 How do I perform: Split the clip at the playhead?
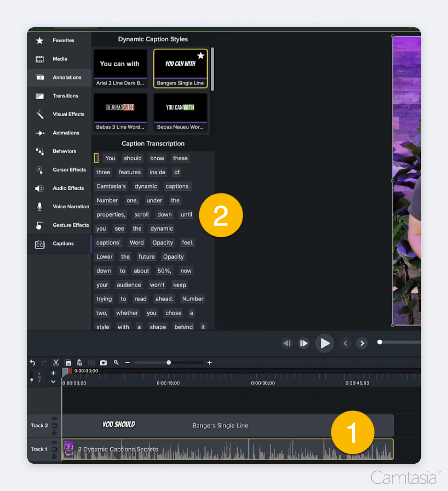pyautogui.click(x=91, y=363)
